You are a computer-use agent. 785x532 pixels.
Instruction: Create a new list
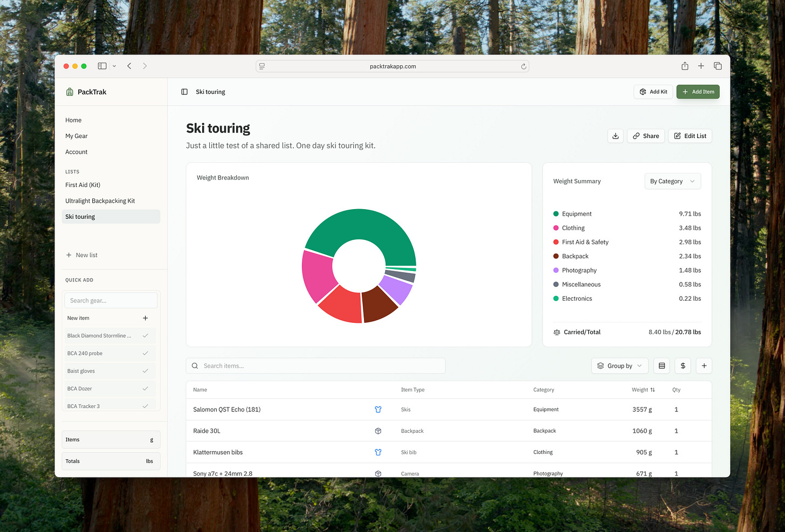point(81,255)
